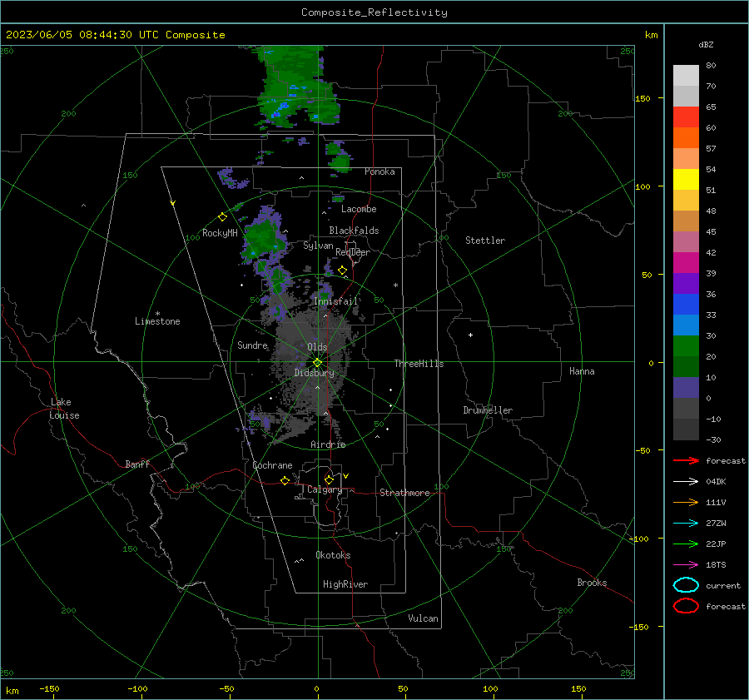Select the red 60–65 dBZ color swatch
This screenshot has height=700, width=749.
[x=686, y=117]
